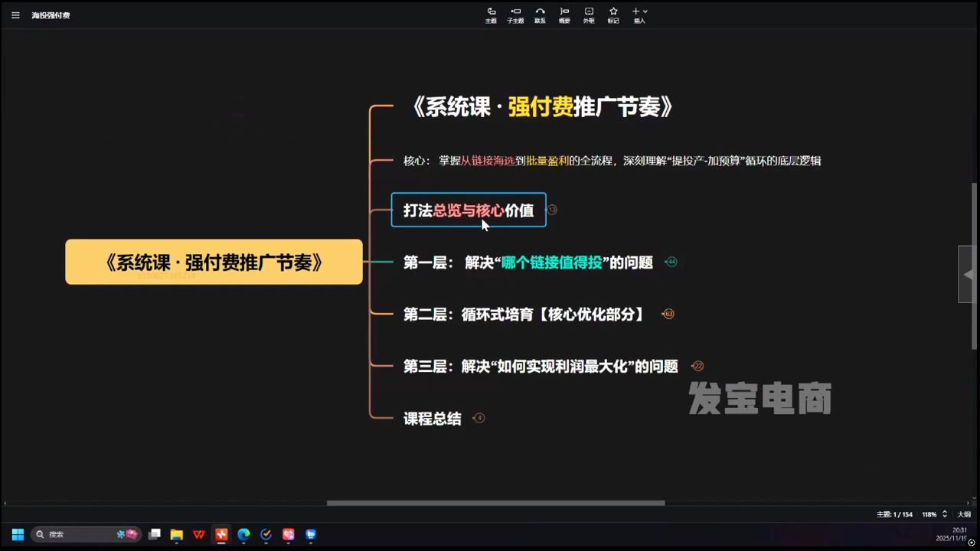
Task: Open the hamburger menu top left
Action: 15,15
